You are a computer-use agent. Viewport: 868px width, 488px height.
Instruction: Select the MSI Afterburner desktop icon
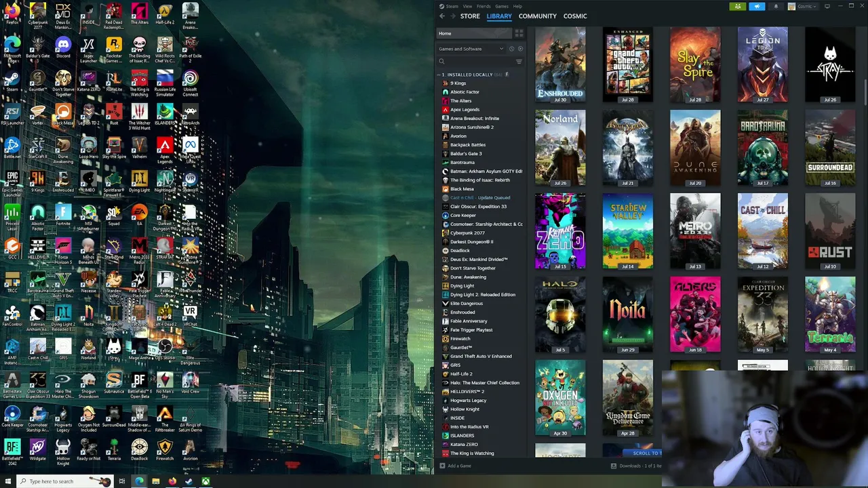click(88, 216)
